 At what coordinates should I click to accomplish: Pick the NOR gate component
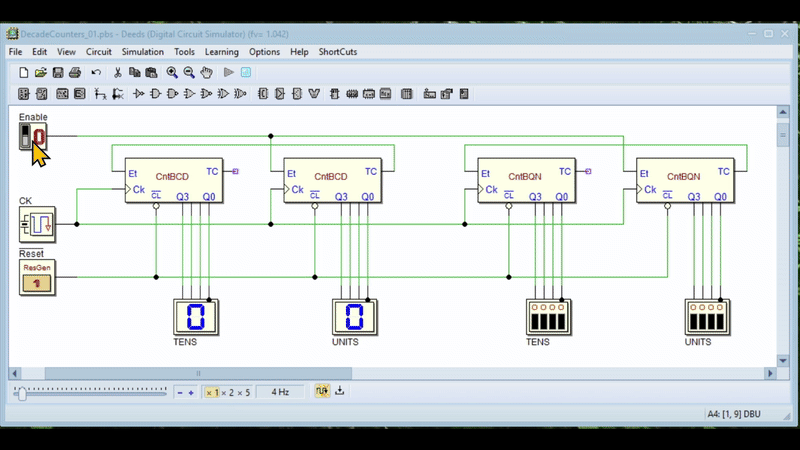(x=206, y=94)
